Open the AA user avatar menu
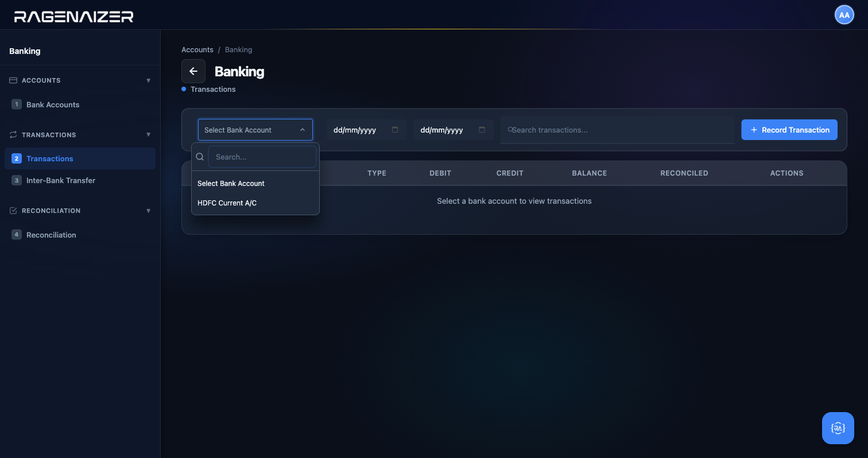This screenshot has width=868, height=458. [x=844, y=15]
